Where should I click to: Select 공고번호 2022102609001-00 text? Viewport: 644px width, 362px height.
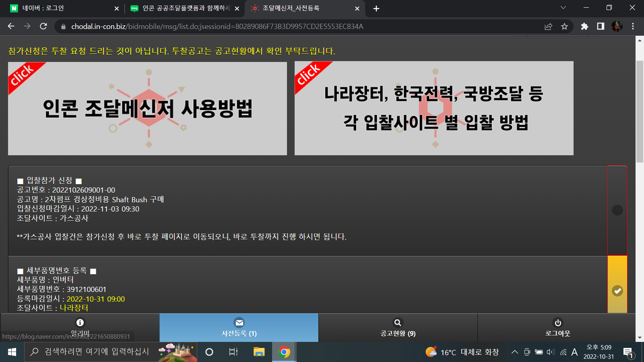66,190
